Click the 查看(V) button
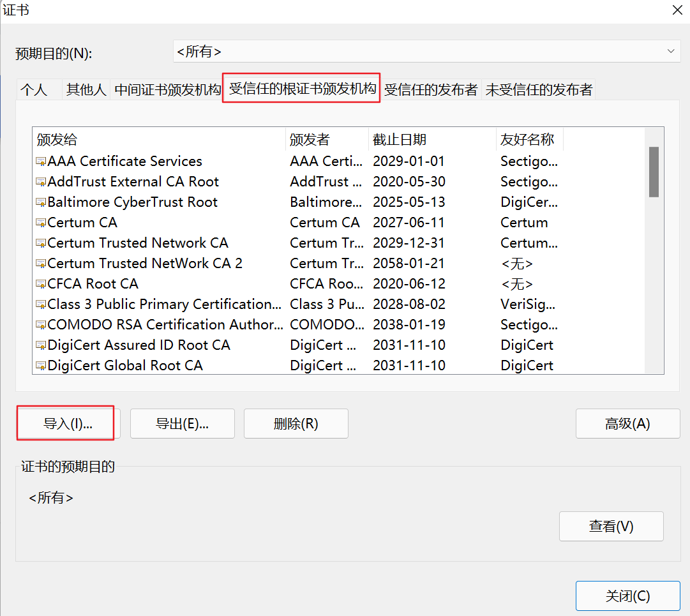Viewport: 690px width, 616px height. [611, 526]
